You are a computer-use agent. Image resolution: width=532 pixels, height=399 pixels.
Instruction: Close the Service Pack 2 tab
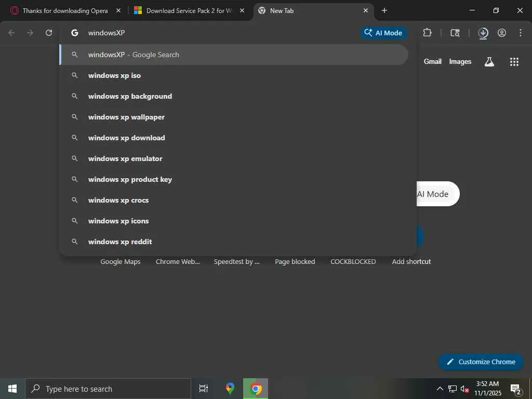pyautogui.click(x=242, y=10)
